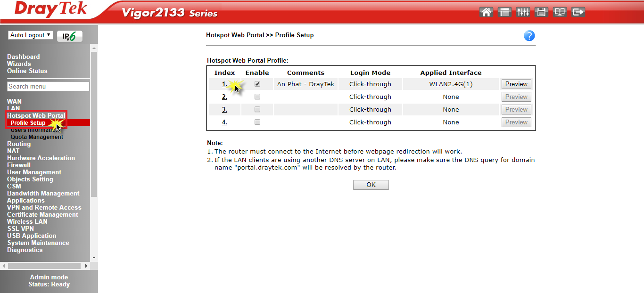Open the Wizards menu item
644x293 pixels.
19,64
